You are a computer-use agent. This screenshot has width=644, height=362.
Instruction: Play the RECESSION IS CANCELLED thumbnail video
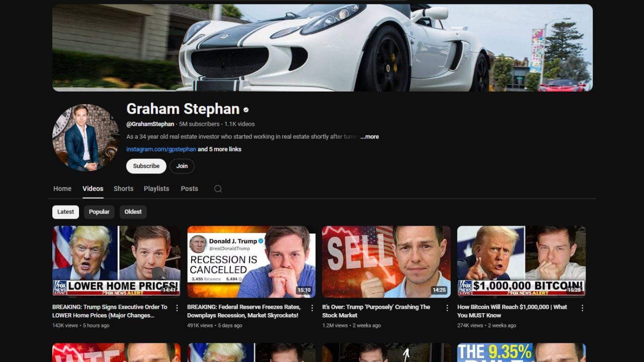(x=252, y=261)
